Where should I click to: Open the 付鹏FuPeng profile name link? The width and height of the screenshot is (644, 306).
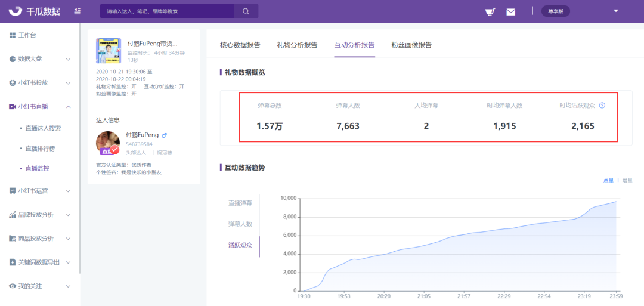(x=142, y=135)
